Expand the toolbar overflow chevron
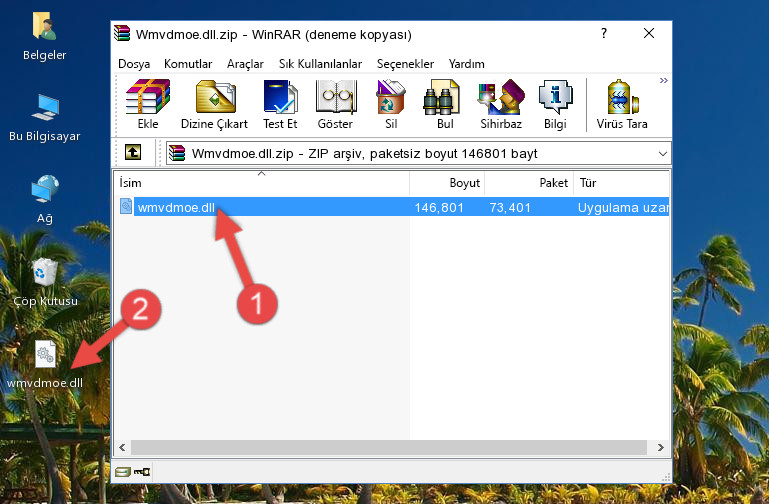Screen dimensions: 769x504 (664, 81)
